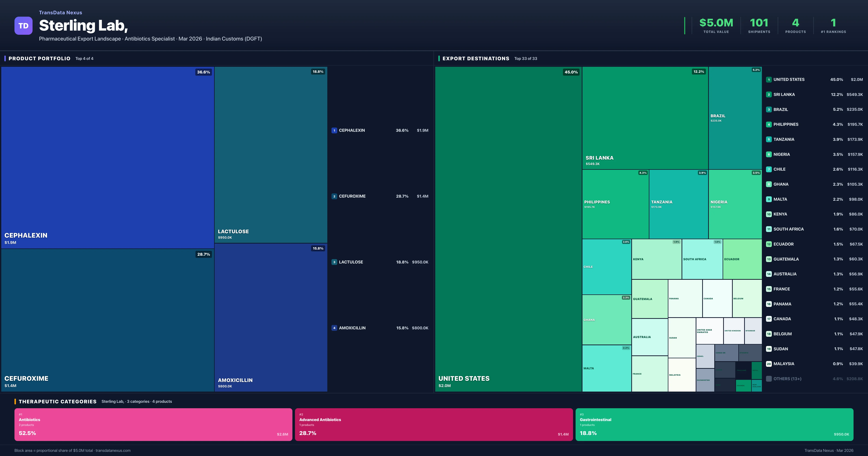Click the Export Destinations section header
Screen dimensions: 868x456
475,59
